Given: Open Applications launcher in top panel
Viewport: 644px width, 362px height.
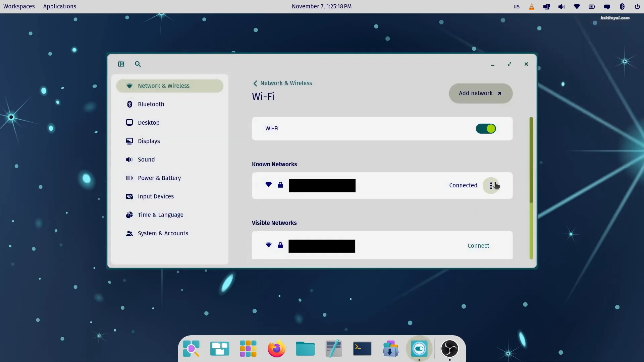Looking at the screenshot, I should 60,6.
